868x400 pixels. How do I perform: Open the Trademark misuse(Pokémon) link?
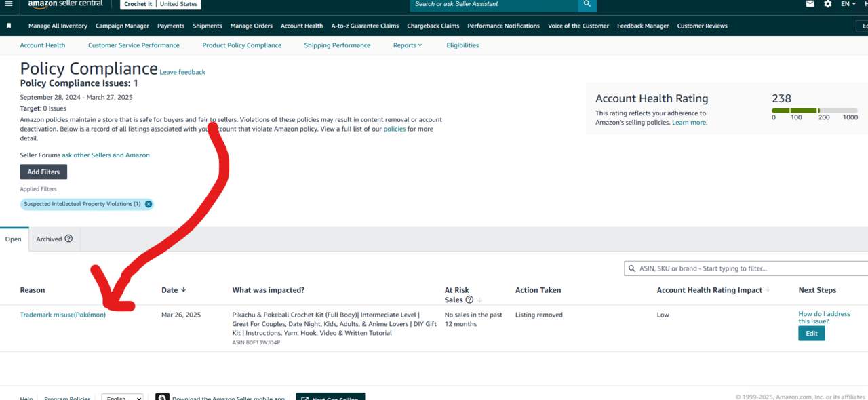(63, 315)
